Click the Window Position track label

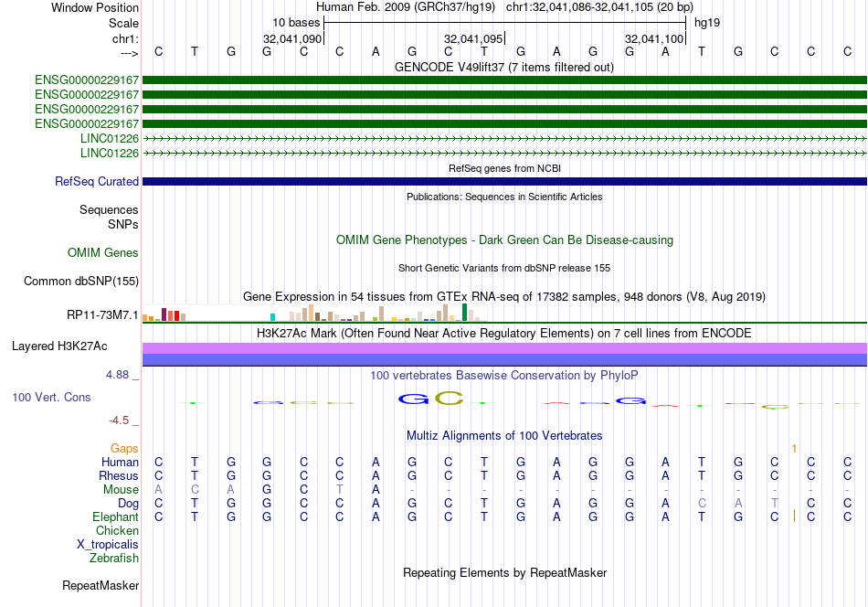(95, 7)
